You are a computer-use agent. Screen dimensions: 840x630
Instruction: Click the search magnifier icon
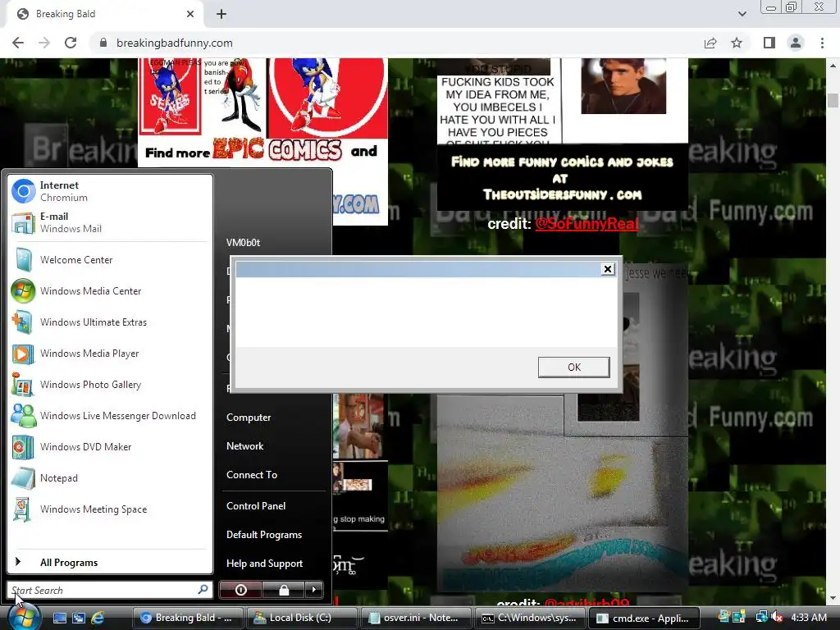click(x=203, y=590)
